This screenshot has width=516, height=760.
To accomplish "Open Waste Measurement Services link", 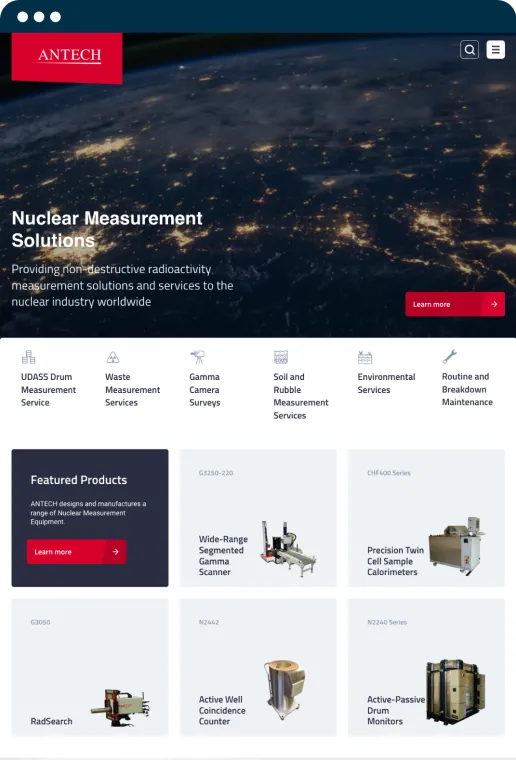I will [132, 390].
